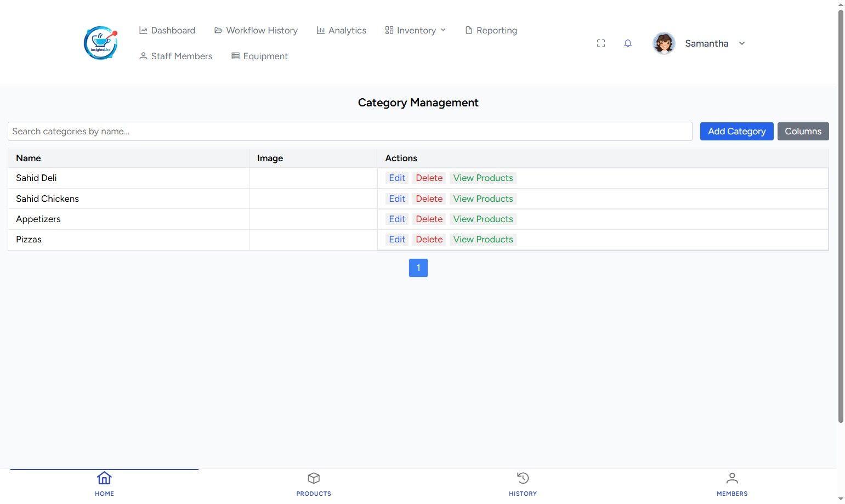Open the Members person icon
The width and height of the screenshot is (845, 504).
point(732,478)
